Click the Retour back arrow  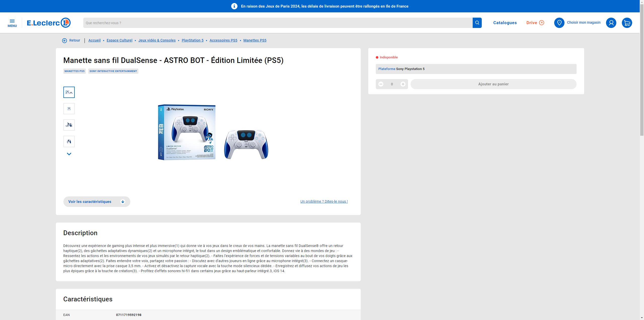coord(65,40)
